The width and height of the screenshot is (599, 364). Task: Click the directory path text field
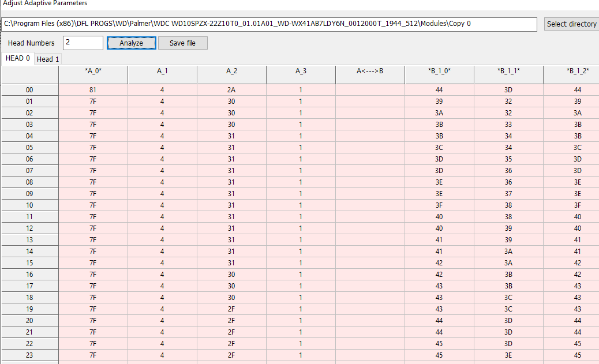coord(270,24)
